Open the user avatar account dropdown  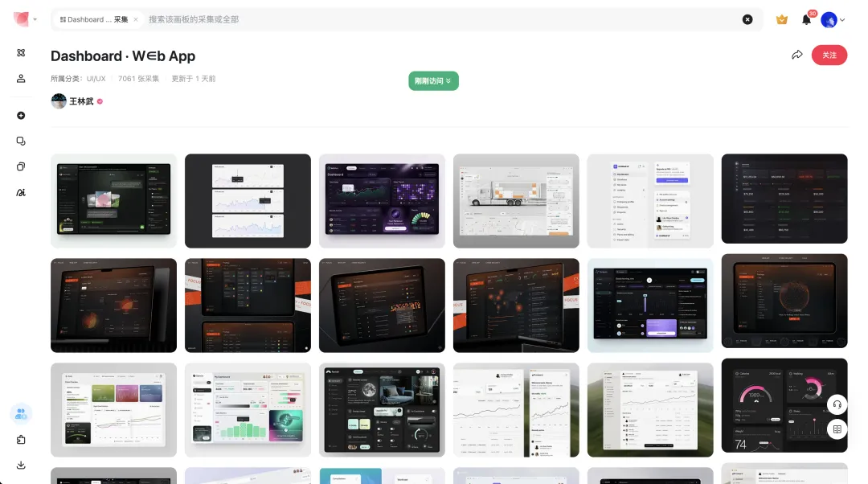tap(833, 19)
